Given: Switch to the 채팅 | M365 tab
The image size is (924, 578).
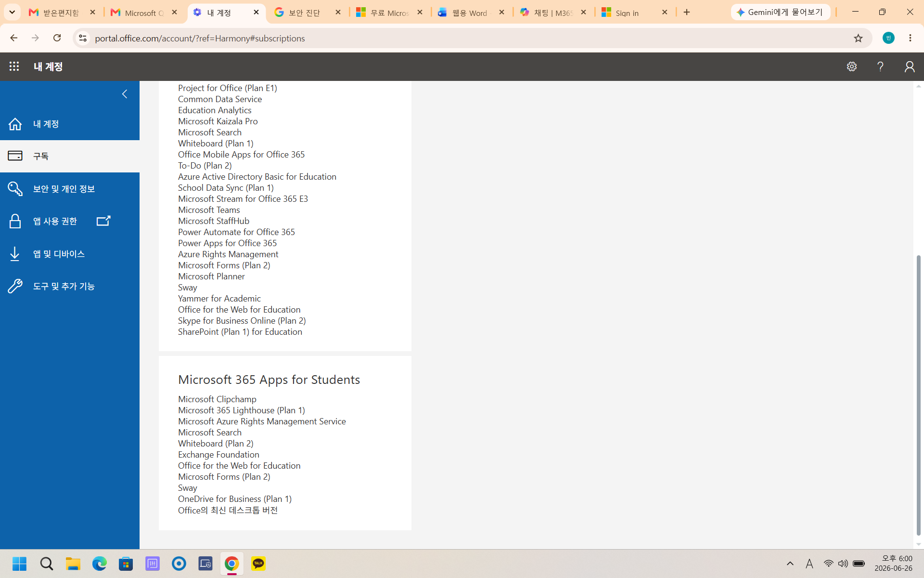Looking at the screenshot, I should [x=553, y=13].
